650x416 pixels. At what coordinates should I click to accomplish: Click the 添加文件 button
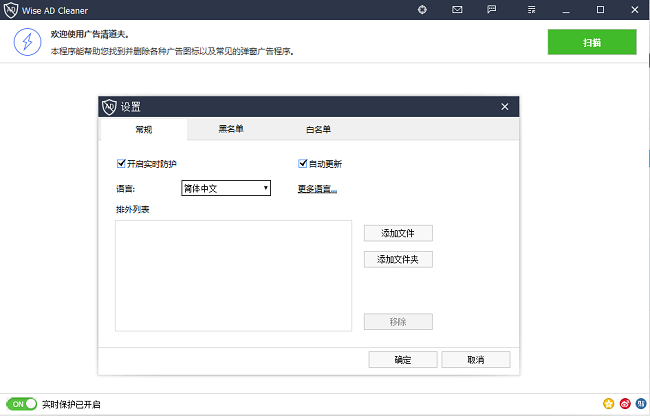[x=398, y=233]
